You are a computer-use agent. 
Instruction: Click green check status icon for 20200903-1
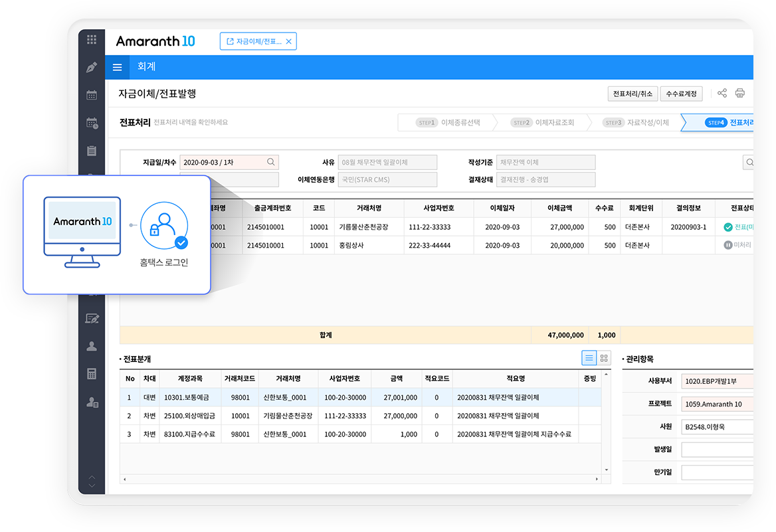point(728,227)
